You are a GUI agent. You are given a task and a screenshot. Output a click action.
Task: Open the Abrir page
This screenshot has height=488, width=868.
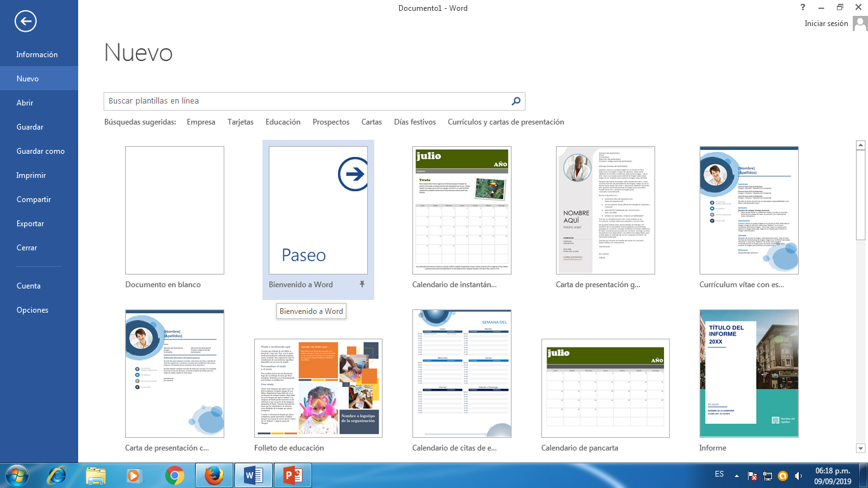coord(39,103)
